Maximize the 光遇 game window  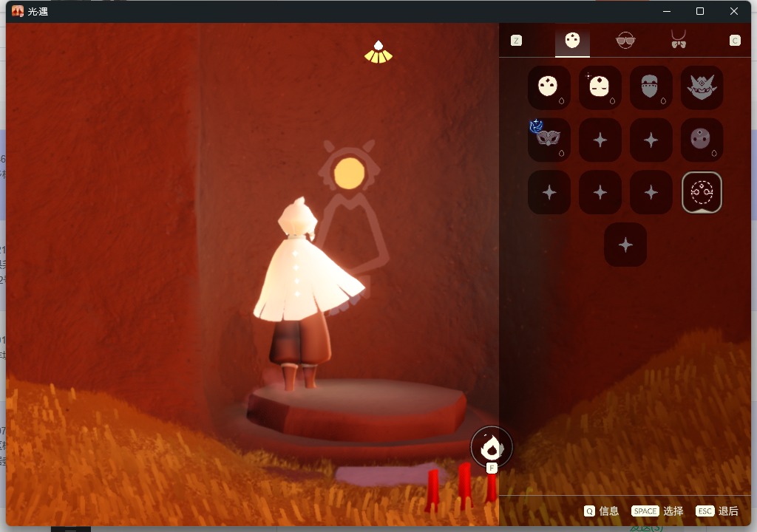[699, 11]
